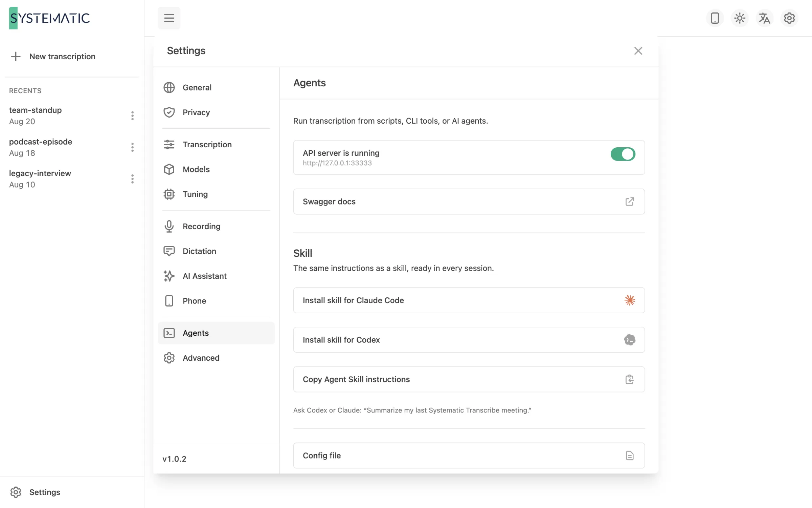This screenshot has width=812, height=508.
Task: Click the Dictation chat bubble icon
Action: pyautogui.click(x=169, y=251)
